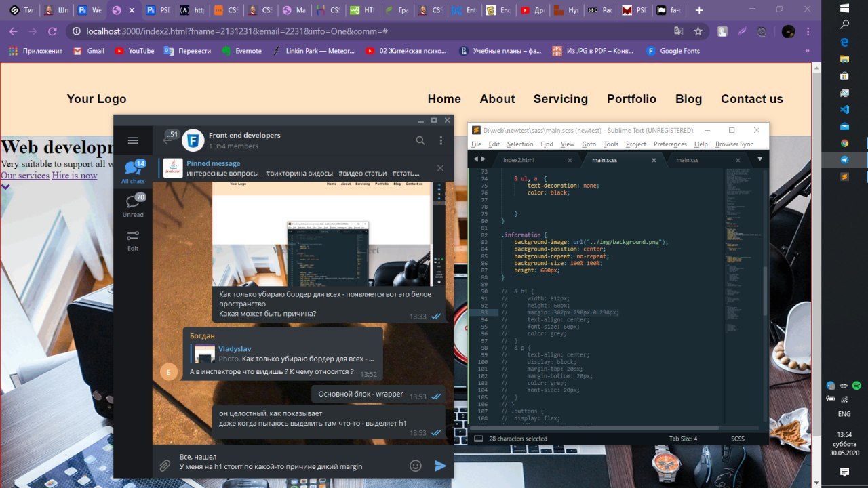Open the Goto menu in Sublime Text
Viewport: 868px width, 488px height.
point(589,144)
